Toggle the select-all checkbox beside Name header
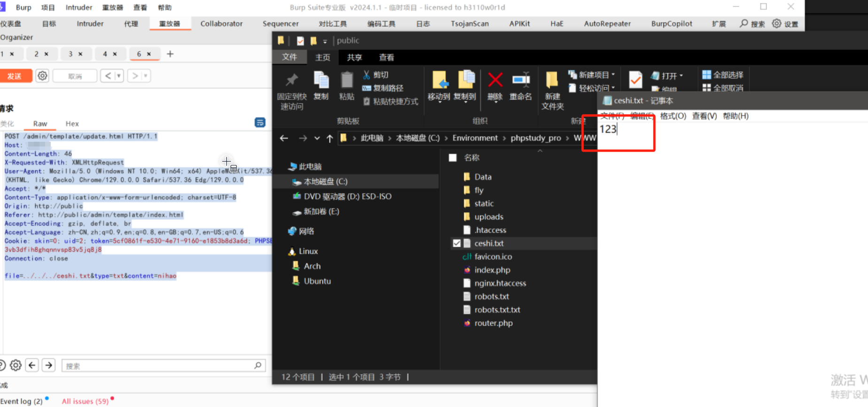 pos(453,158)
